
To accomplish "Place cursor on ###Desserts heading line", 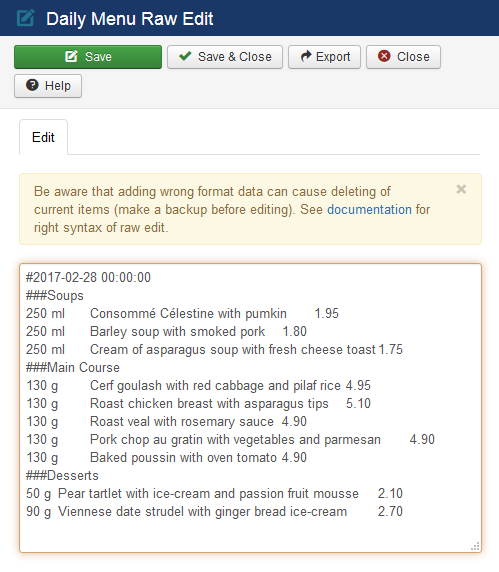I will [62, 475].
